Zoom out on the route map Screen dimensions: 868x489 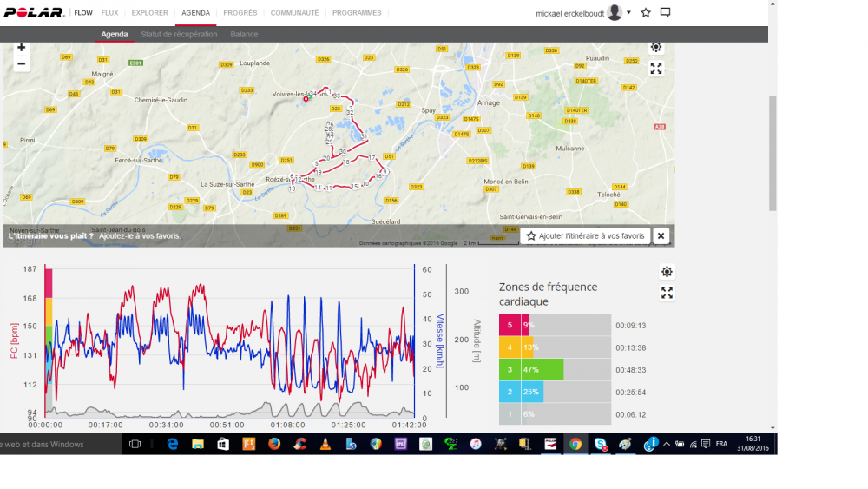(x=22, y=64)
